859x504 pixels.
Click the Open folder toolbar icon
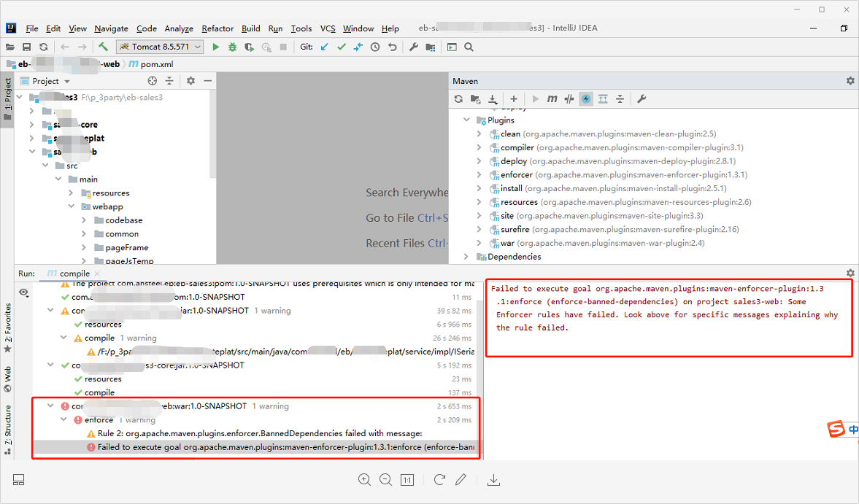[10, 47]
